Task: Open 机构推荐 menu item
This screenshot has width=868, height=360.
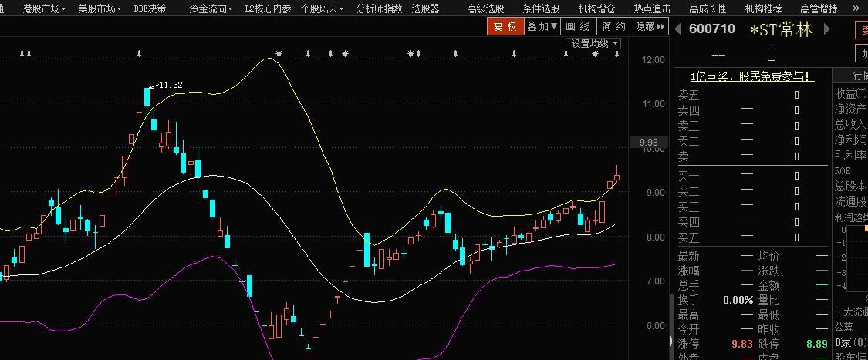Action: click(x=763, y=8)
